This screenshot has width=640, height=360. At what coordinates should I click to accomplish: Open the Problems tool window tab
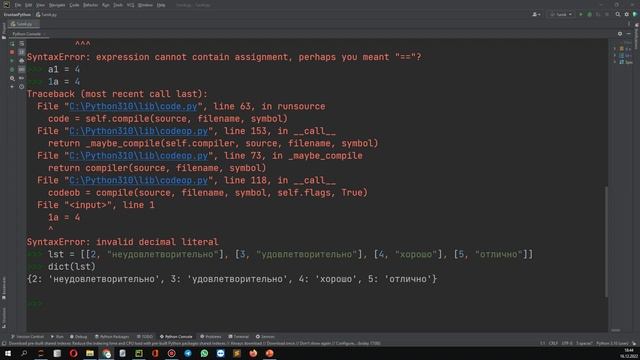[x=211, y=337]
